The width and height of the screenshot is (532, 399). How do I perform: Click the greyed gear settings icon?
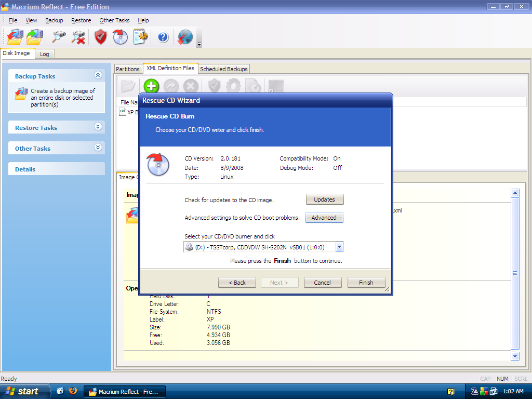[233, 86]
